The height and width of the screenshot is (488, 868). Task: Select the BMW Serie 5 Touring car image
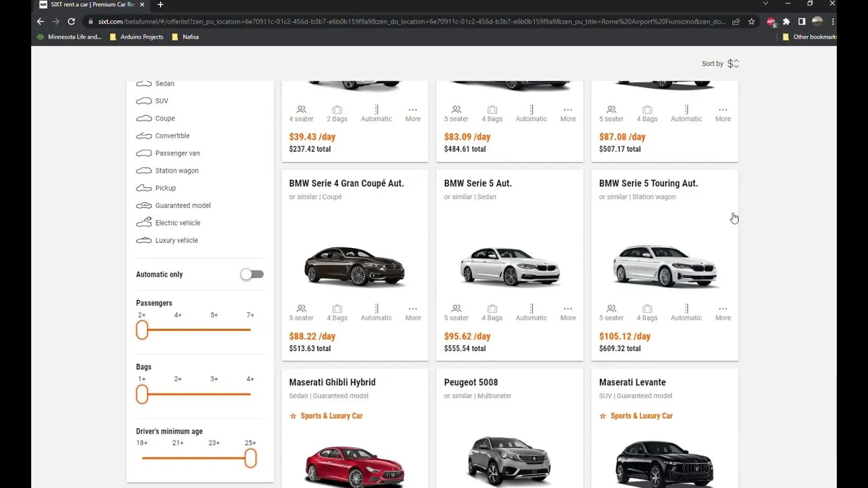point(665,265)
